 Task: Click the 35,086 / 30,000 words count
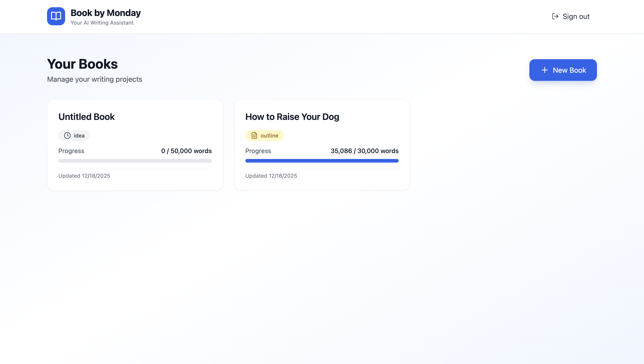point(365,151)
